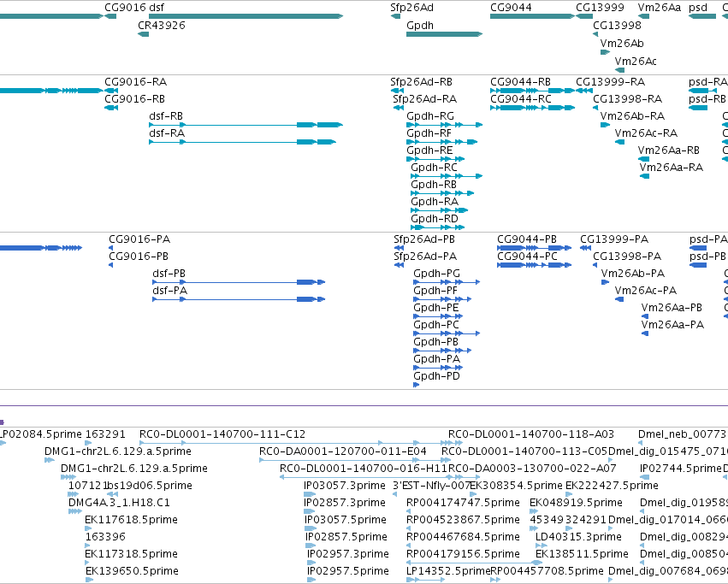Select transcript Vm26Ac-RA
Viewport: 728px width, 584px height.
pyautogui.click(x=646, y=133)
